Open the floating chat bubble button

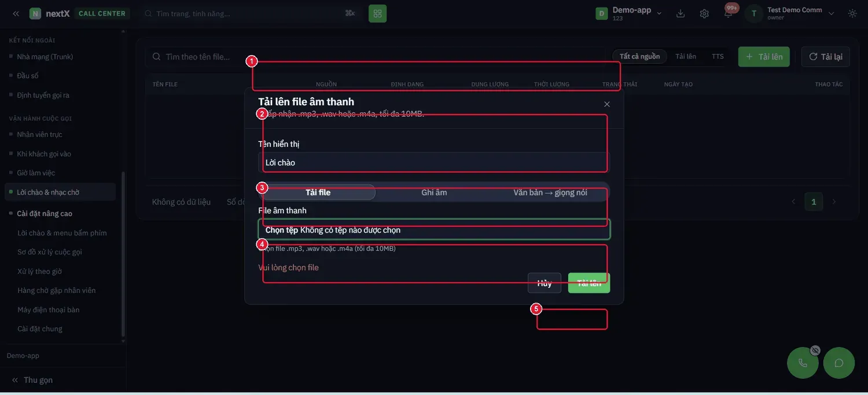839,363
